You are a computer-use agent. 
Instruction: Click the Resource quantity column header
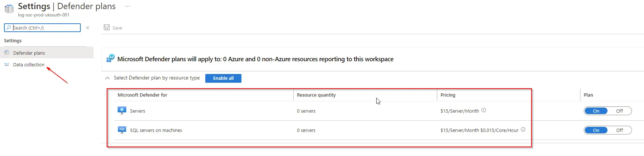[316, 95]
